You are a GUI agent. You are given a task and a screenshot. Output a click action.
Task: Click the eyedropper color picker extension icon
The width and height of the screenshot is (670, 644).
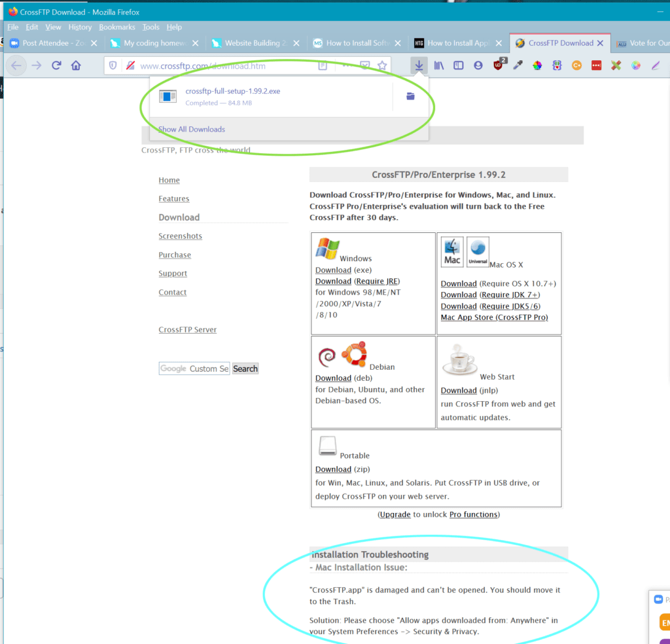pyautogui.click(x=518, y=65)
